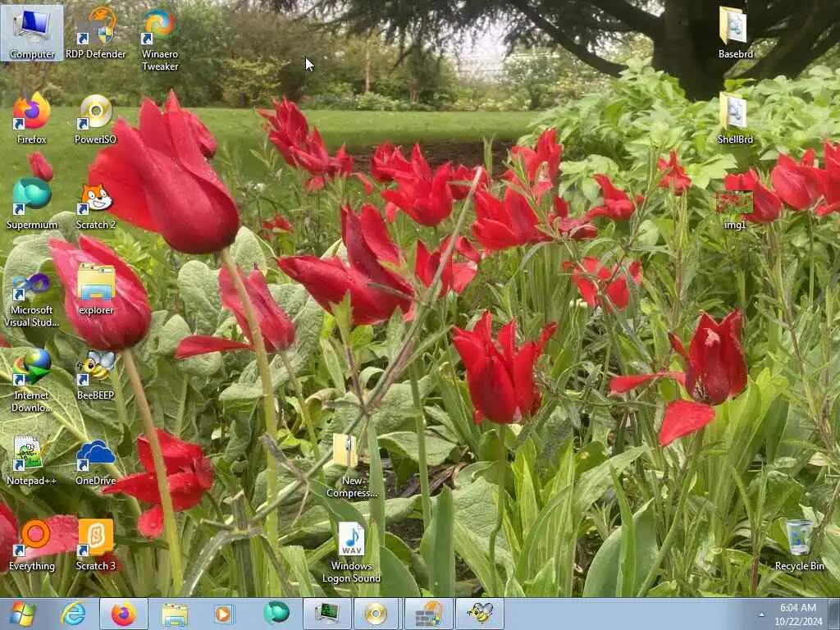840x630 pixels.
Task: Select the New Compressed zip folder
Action: click(351, 465)
